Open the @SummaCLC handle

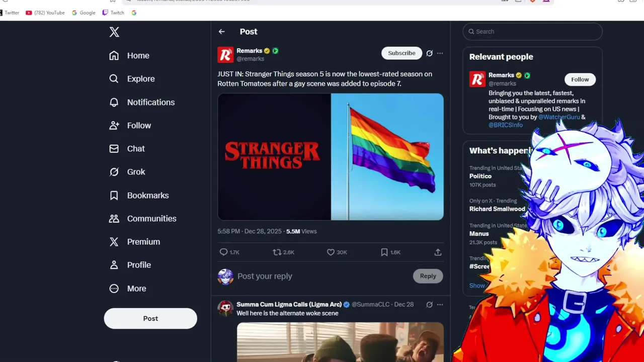[x=371, y=304]
